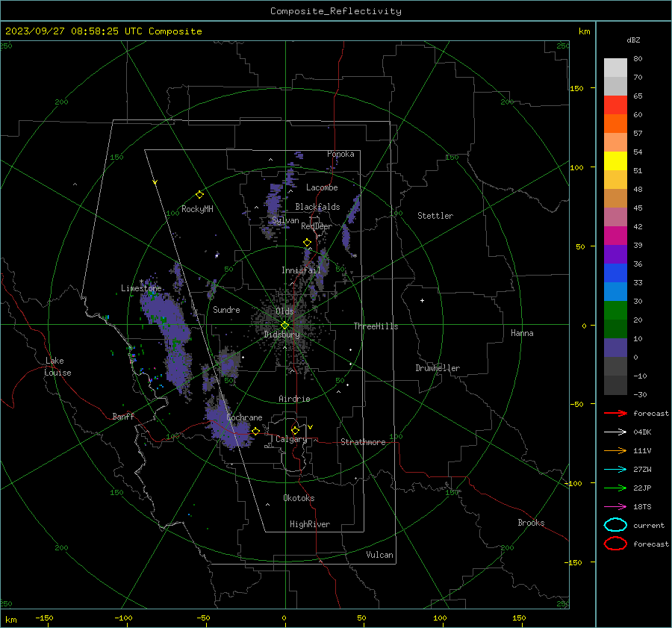Image resolution: width=672 pixels, height=628 pixels.
Task: Select the magenta 39–42 dBZ swatch
Action: (x=615, y=236)
